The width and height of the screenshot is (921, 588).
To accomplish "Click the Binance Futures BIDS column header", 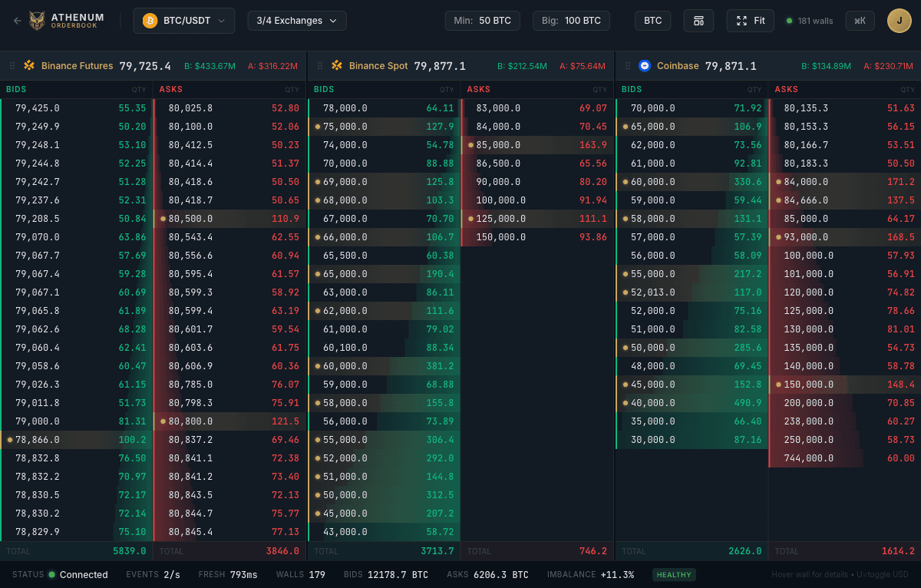I will (16, 90).
